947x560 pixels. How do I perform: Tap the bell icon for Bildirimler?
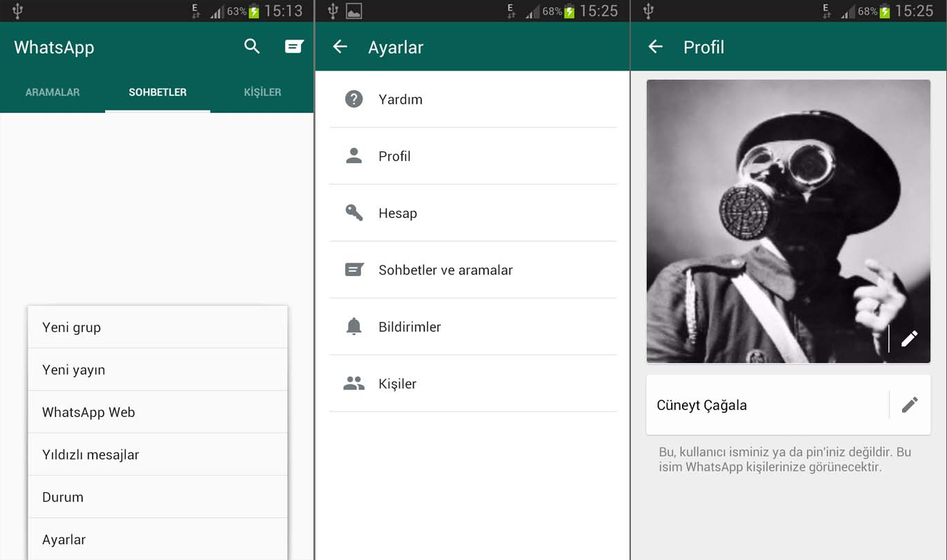[353, 327]
